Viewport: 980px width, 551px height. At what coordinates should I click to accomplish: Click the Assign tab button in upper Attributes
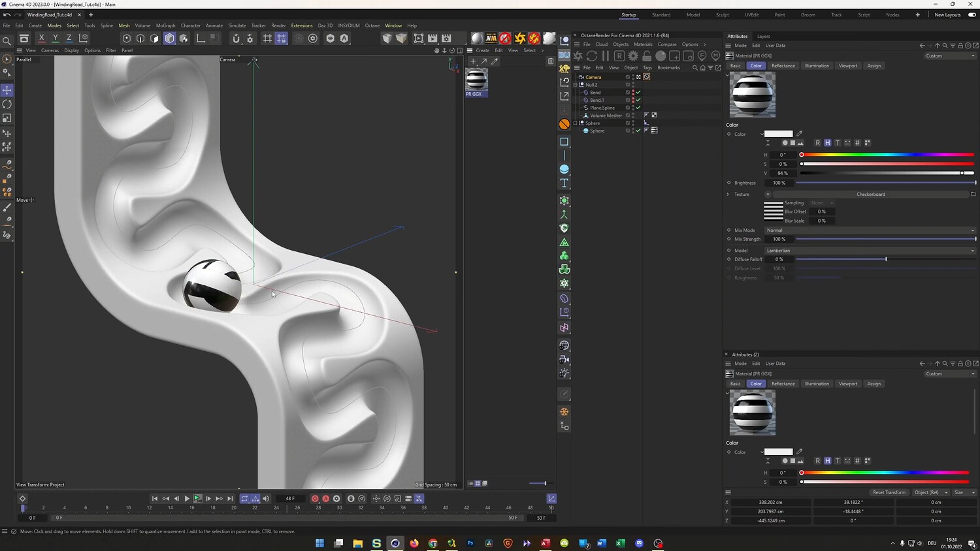point(874,66)
